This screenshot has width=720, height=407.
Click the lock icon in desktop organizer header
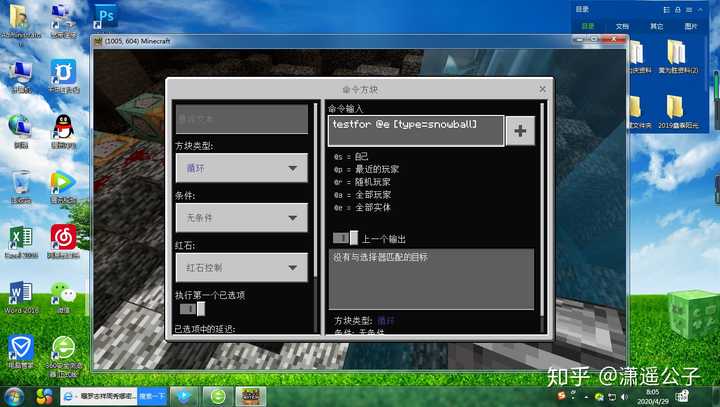click(677, 10)
